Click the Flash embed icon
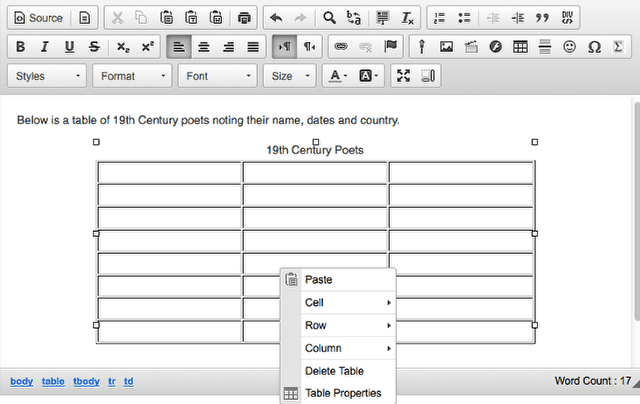 [496, 47]
